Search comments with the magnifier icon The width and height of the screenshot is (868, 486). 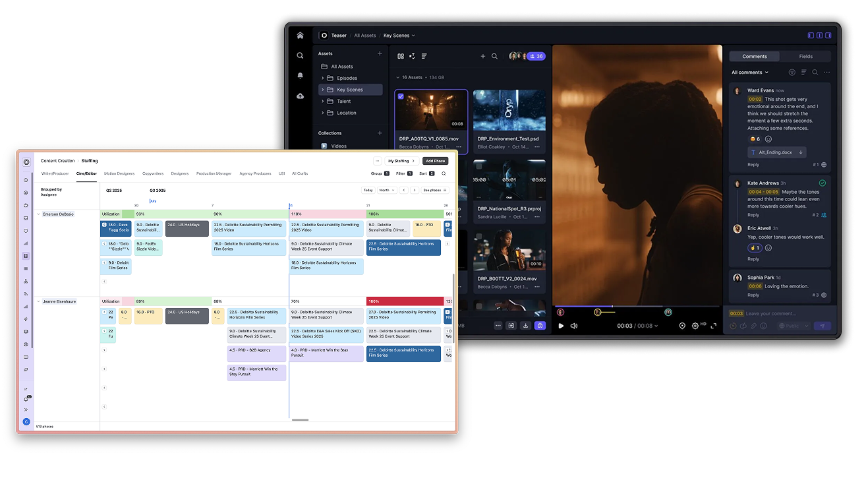815,73
